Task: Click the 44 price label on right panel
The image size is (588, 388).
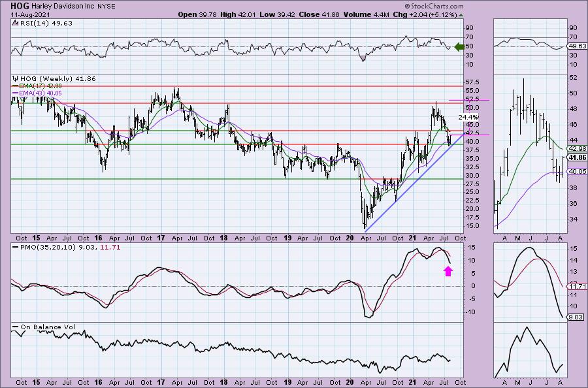Action: 574,140
